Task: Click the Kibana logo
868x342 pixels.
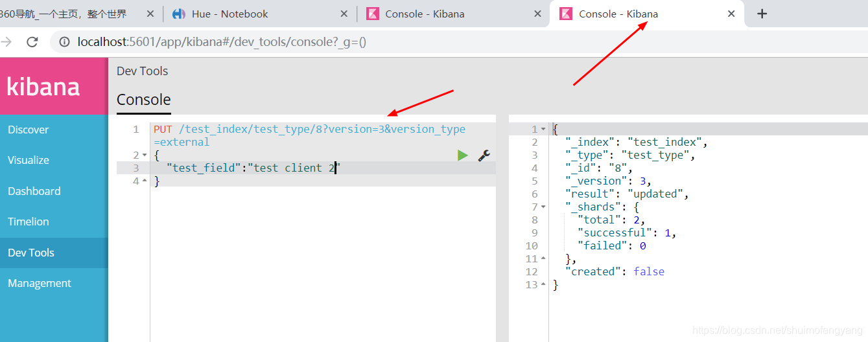Action: [43, 86]
